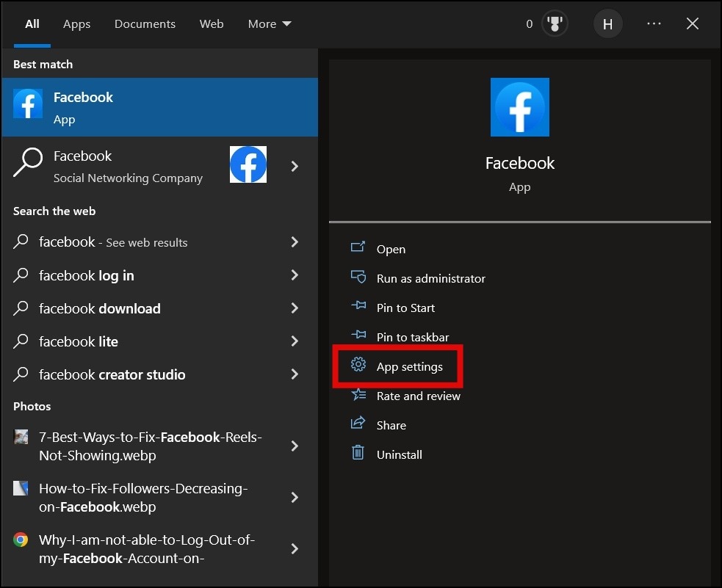Expand the facebook log in suggestion
This screenshot has width=722, height=588.
tap(295, 275)
